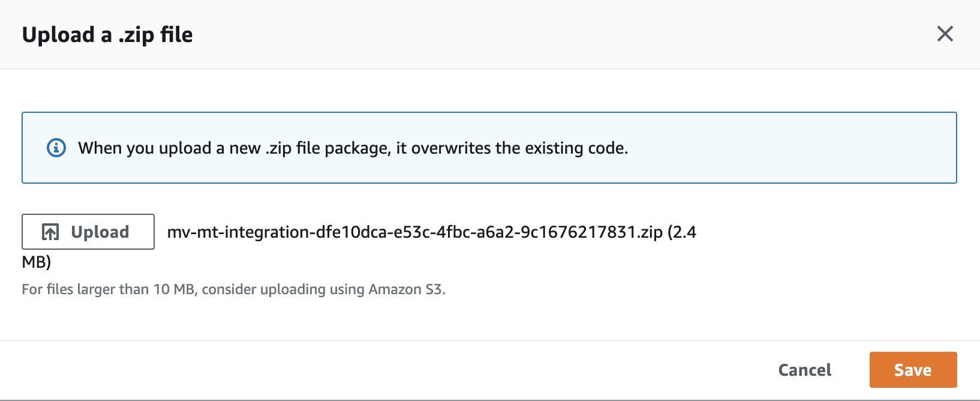Click the upload arrow icon
Viewport: 980px width, 401px height.
point(50,232)
